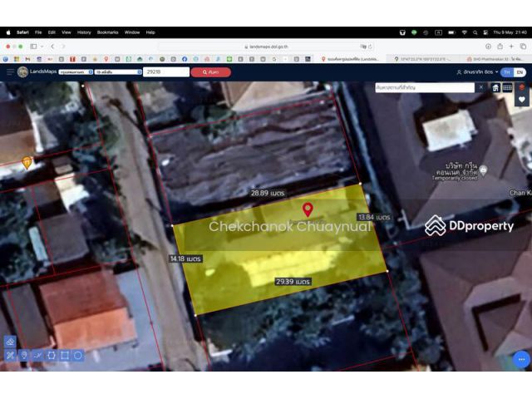This screenshot has width=532, height=399.
Task: Click the blue chat bubble button
Action: coord(521,359)
